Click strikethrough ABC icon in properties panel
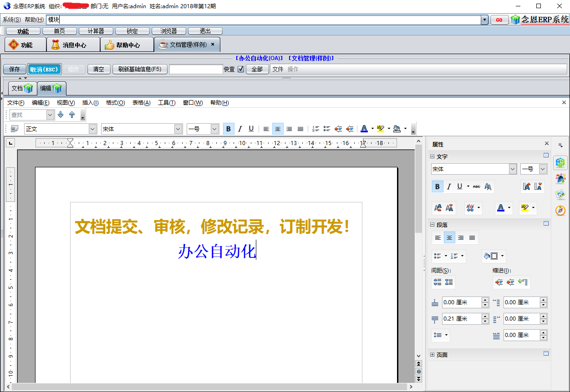This screenshot has width=570, height=392. pos(476,186)
